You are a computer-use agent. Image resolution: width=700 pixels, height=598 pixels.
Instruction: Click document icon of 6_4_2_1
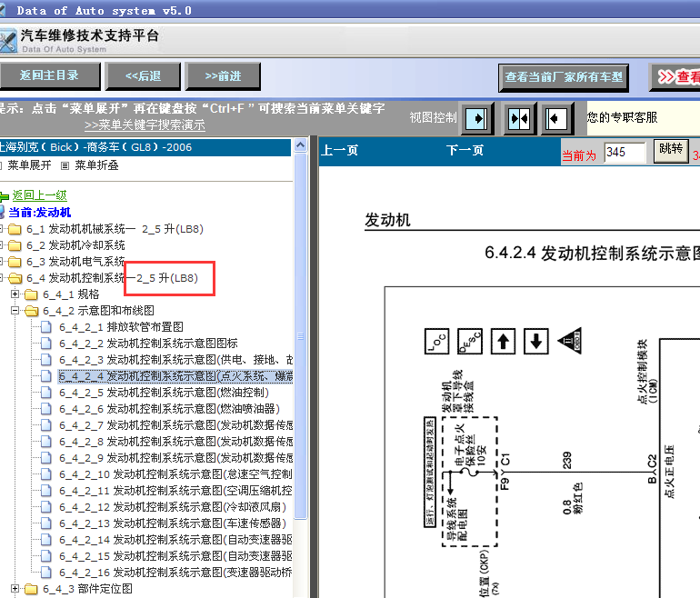pyautogui.click(x=46, y=327)
